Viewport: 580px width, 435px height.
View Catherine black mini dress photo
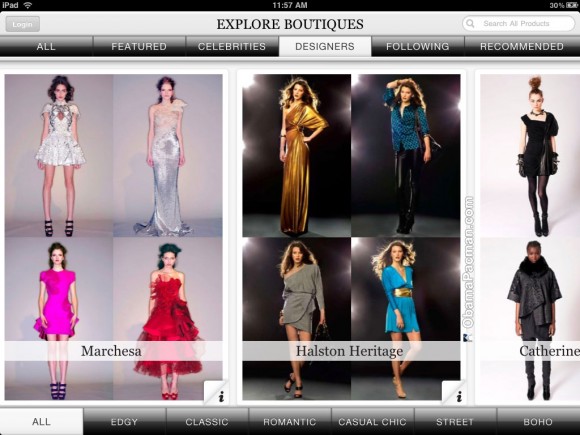(x=530, y=155)
